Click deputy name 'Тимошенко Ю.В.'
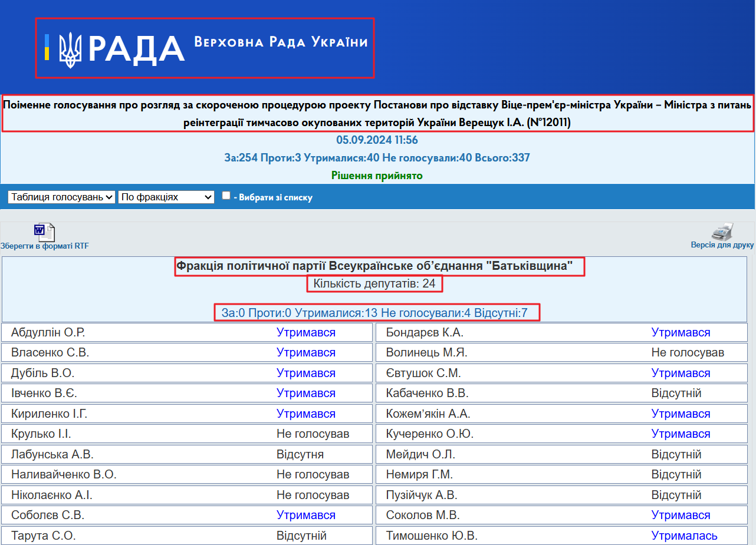756x545 pixels. [432, 536]
